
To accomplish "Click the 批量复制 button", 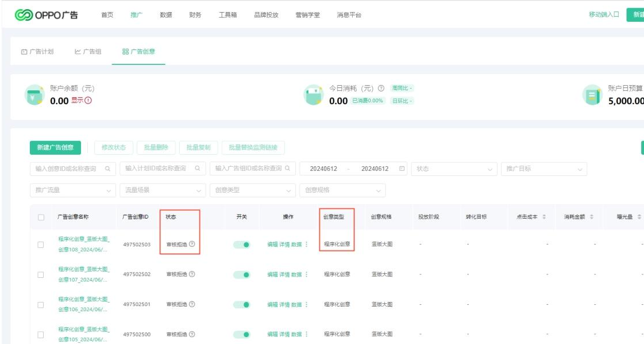I will coord(198,147).
